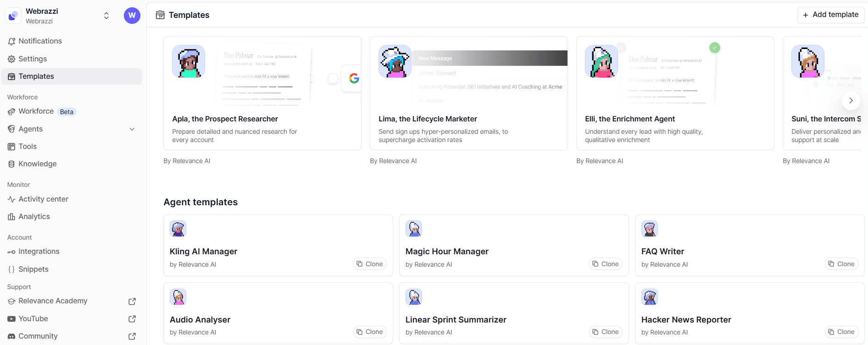Expand the Agents chevron

click(132, 129)
